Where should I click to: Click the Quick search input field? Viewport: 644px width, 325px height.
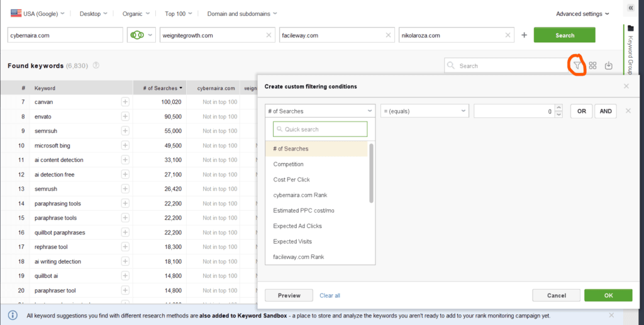pyautogui.click(x=320, y=129)
